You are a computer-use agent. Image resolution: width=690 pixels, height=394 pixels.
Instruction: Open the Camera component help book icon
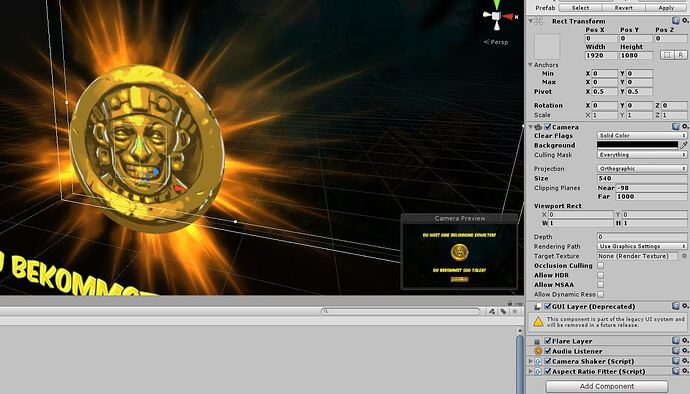(x=676, y=127)
